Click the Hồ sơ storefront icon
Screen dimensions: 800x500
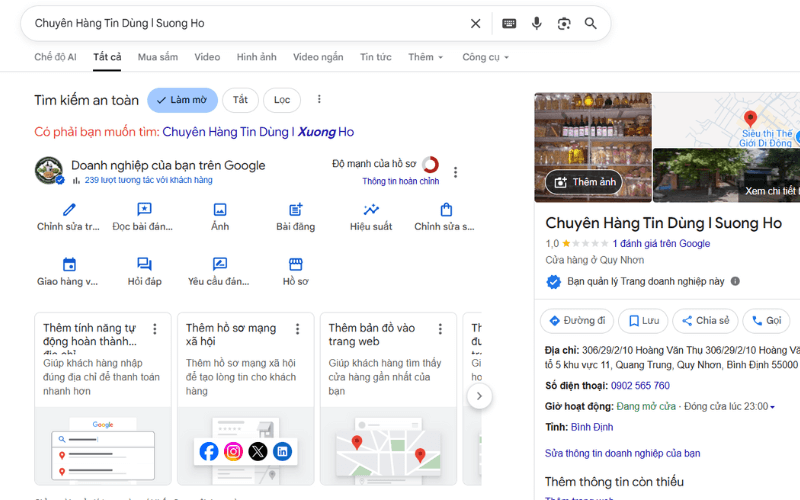pos(295,265)
